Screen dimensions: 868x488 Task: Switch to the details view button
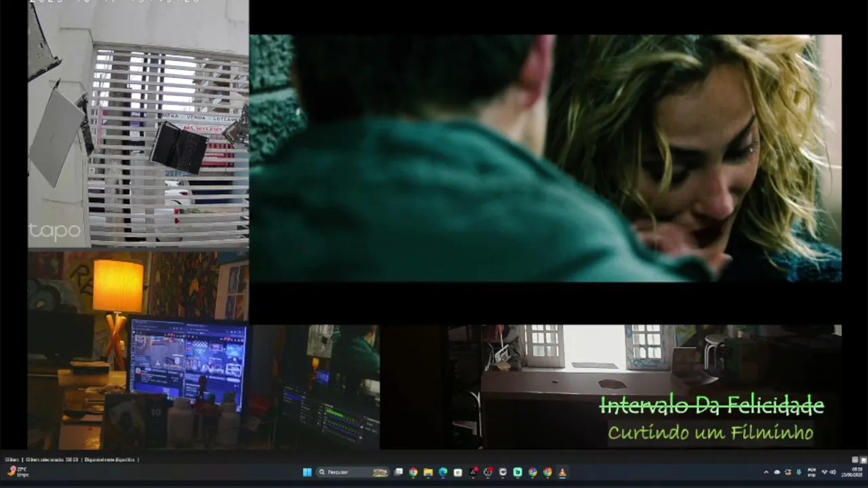click(x=855, y=460)
